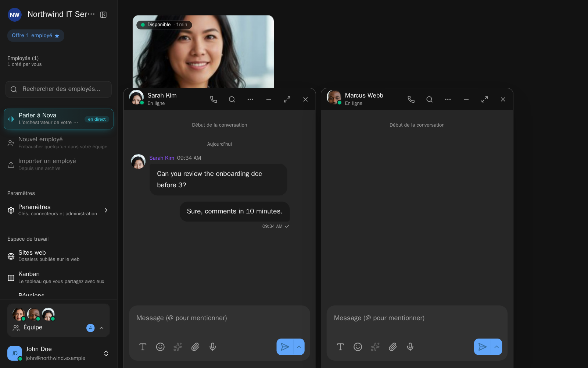This screenshot has height=368, width=588.
Task: Click the Offre 1 employé badge
Action: [x=36, y=36]
